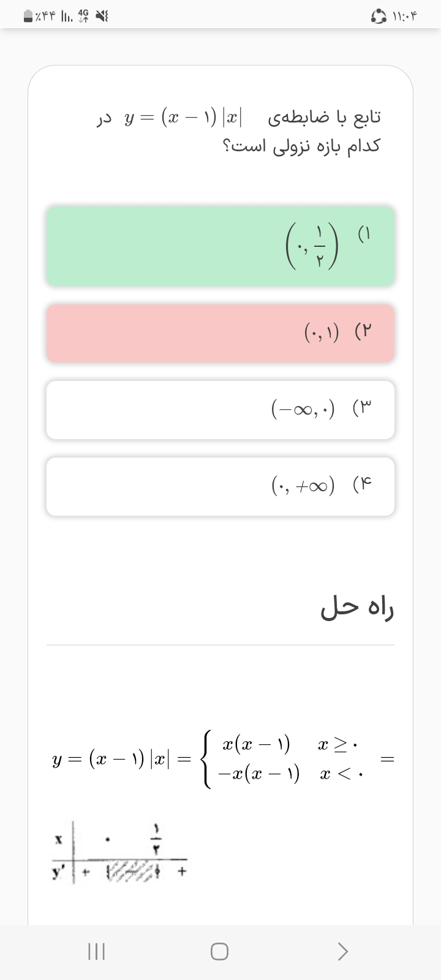Screen dimensions: 441x980
Task: Tap the y = (x − ۱)|x| formula in question
Action: pyautogui.click(x=184, y=116)
